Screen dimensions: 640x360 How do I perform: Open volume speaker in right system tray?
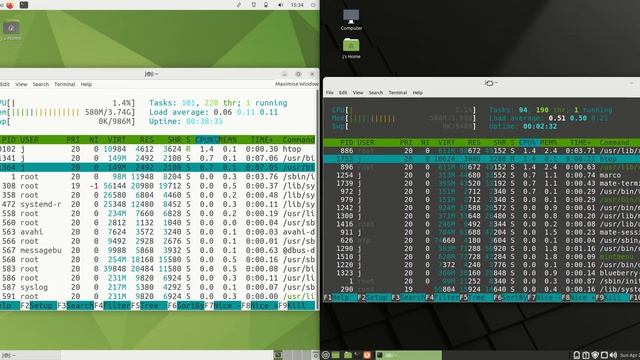(613, 355)
